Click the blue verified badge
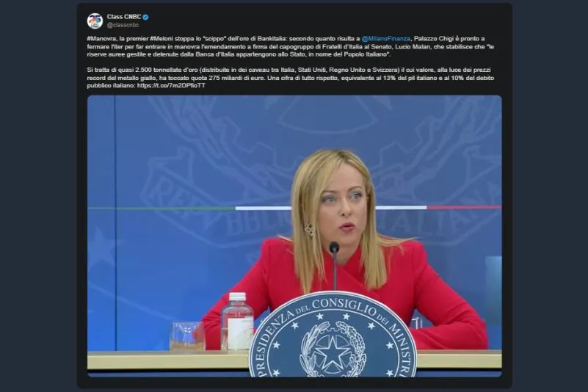588x392 pixels. [x=145, y=16]
